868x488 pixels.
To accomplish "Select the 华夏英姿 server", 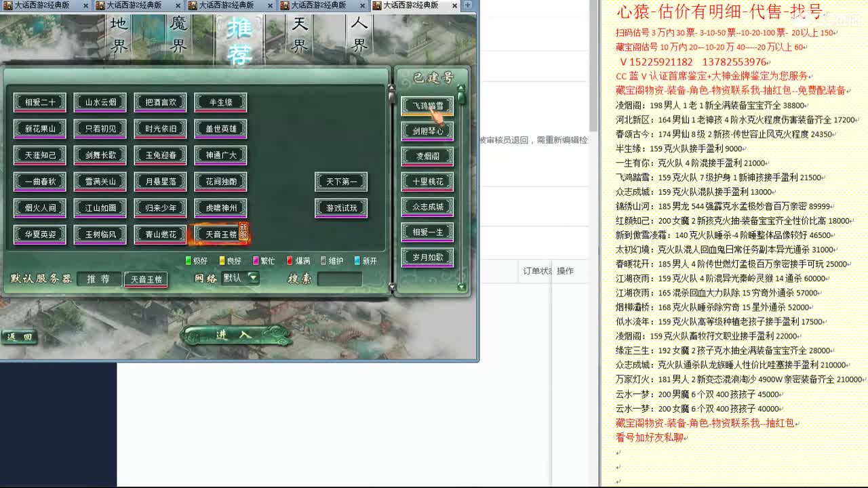I will 40,235.
